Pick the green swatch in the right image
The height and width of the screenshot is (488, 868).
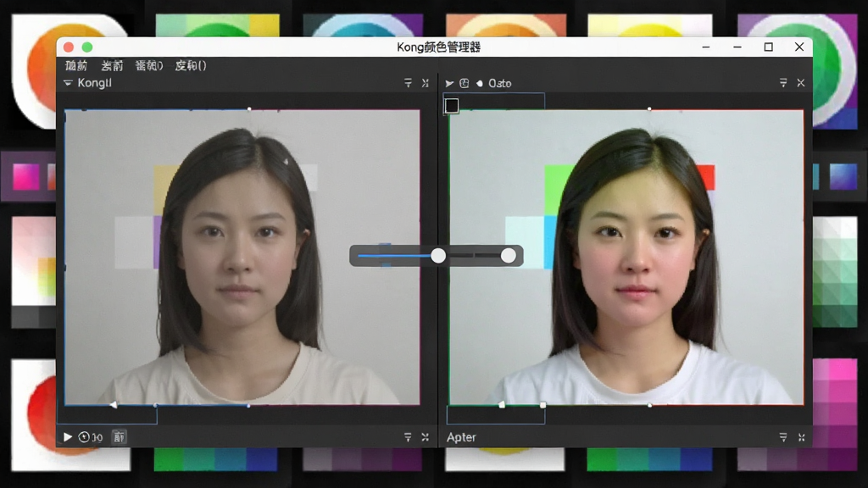click(558, 190)
